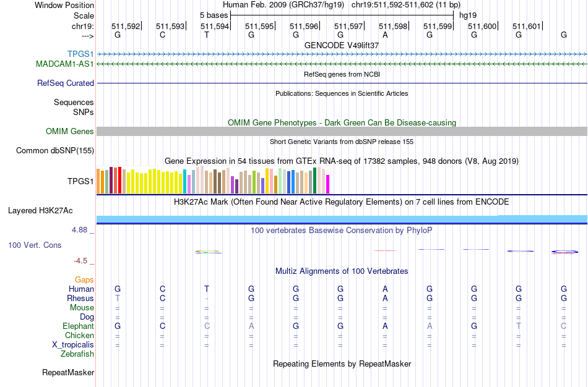This screenshot has height=387, width=588.
Task: Click the gray OMIM Genes item bar
Action: (342, 131)
